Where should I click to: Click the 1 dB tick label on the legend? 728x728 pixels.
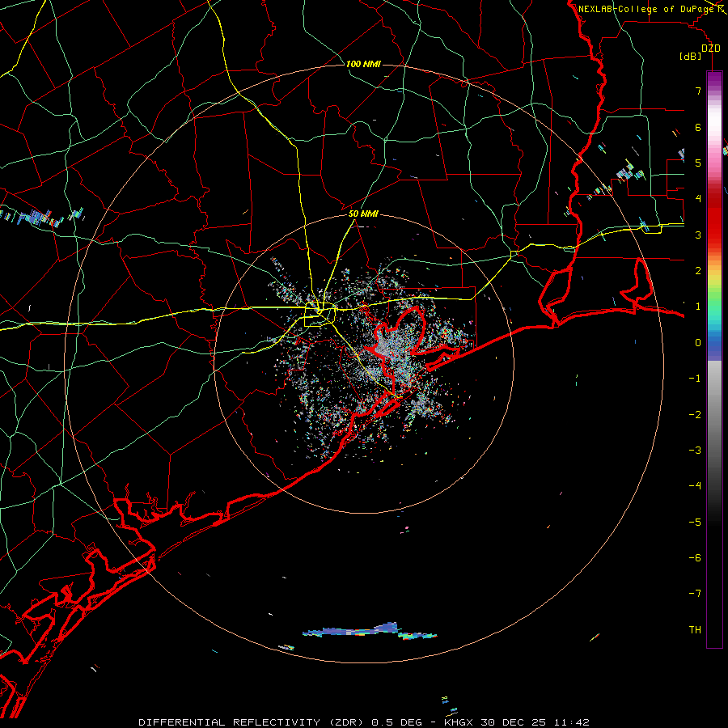[698, 307]
